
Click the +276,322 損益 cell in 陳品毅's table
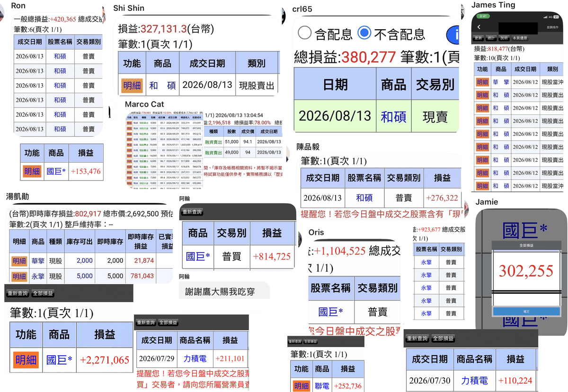(442, 198)
